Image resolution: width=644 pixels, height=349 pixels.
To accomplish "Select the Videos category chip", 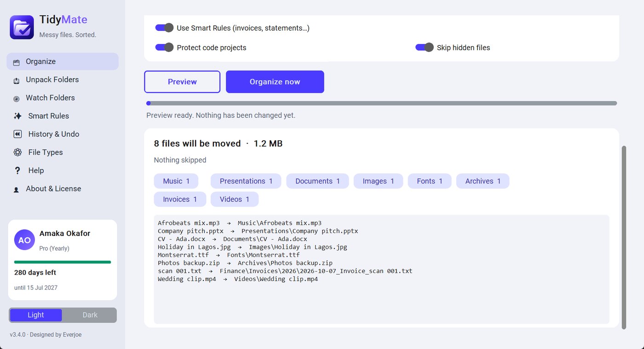I will coord(235,199).
